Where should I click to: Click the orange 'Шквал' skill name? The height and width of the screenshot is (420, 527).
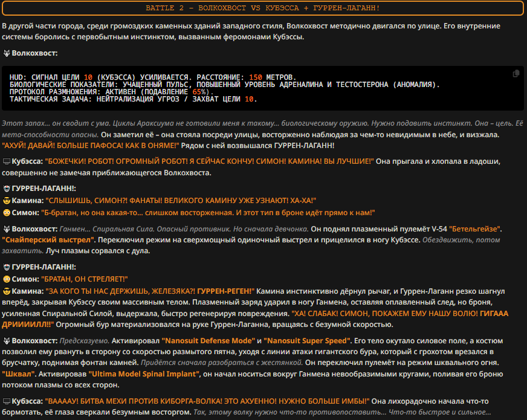(x=19, y=374)
